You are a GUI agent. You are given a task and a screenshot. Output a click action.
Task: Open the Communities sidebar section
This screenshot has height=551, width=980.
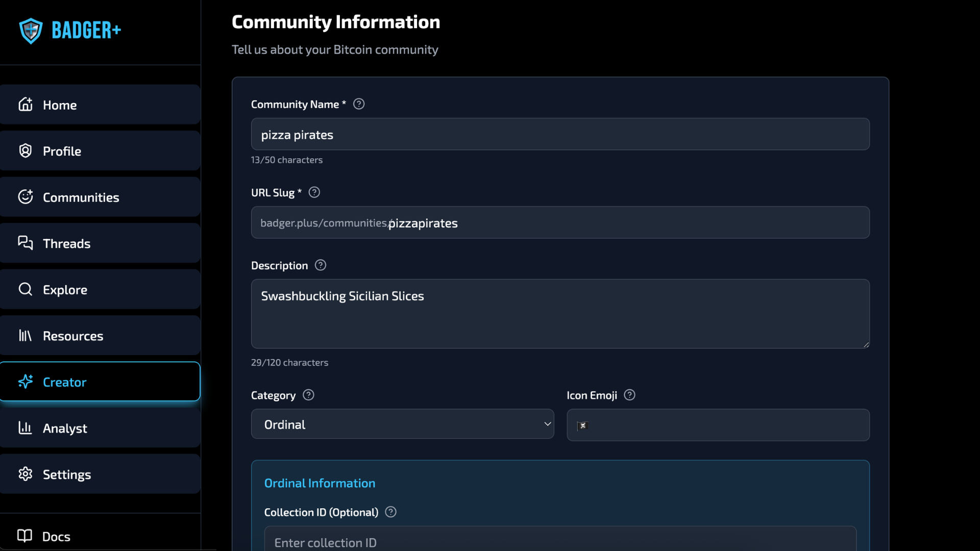[x=100, y=197]
